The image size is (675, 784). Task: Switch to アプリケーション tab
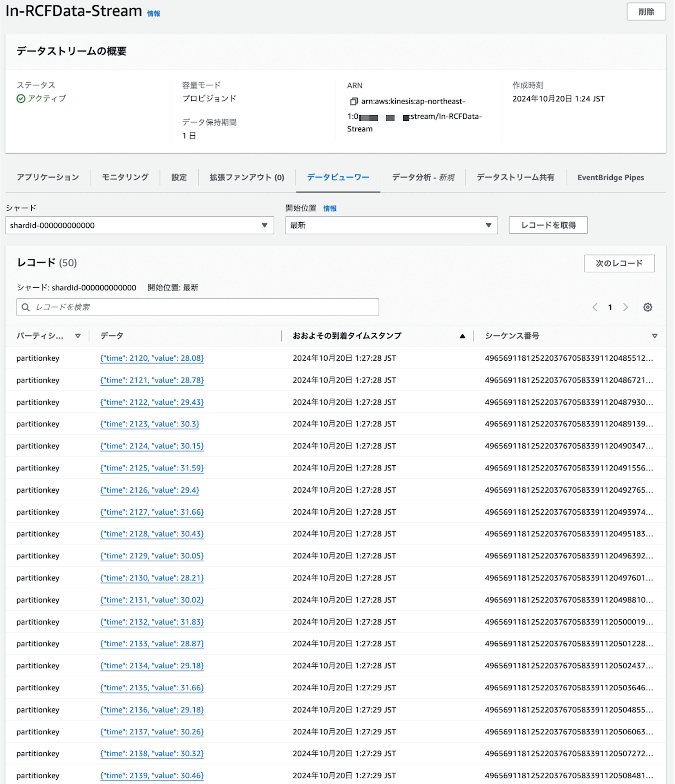pyautogui.click(x=48, y=178)
